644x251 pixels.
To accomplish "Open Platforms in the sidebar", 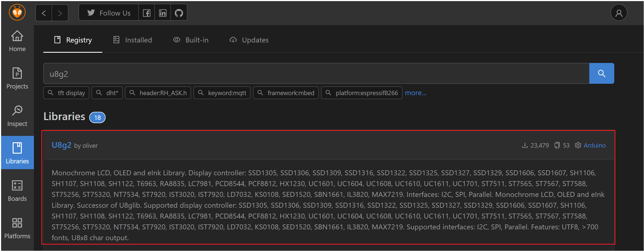I will [17, 229].
